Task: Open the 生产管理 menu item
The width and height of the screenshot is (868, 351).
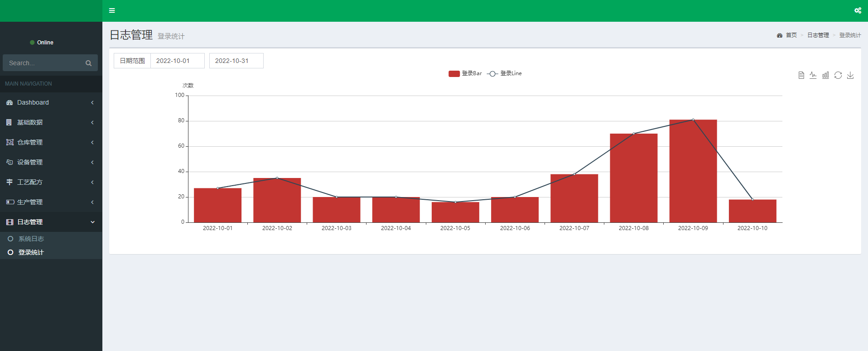Action: [51, 202]
